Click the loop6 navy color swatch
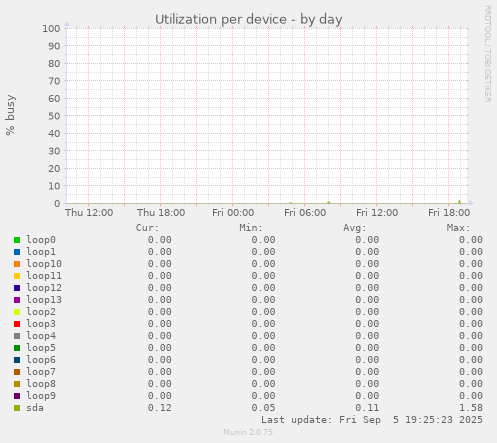Viewport: 497px width, 443px height. point(17,360)
